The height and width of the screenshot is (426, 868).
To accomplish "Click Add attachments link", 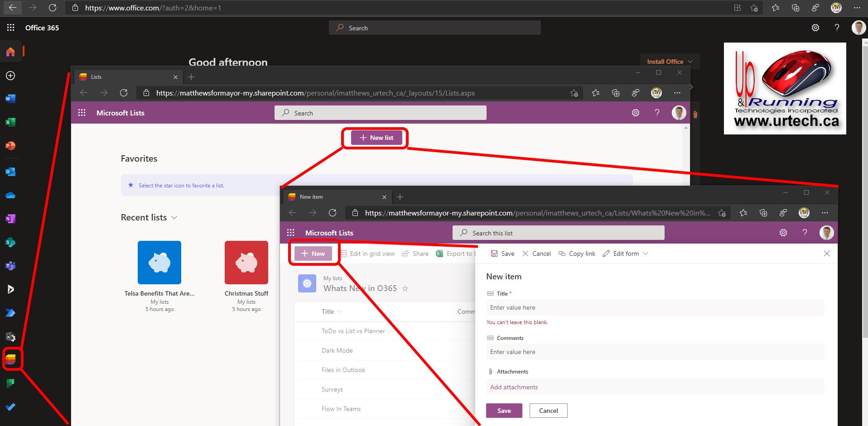I will 514,387.
